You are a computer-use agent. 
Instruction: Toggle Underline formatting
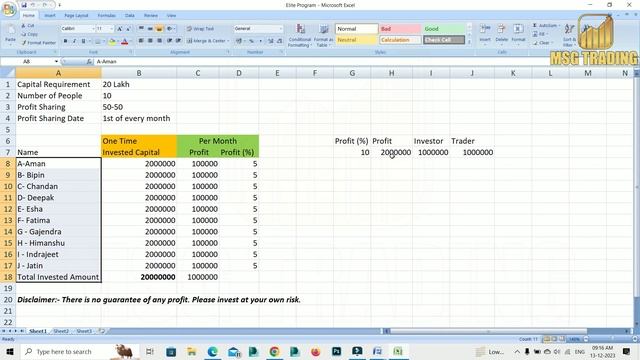pyautogui.click(x=83, y=41)
